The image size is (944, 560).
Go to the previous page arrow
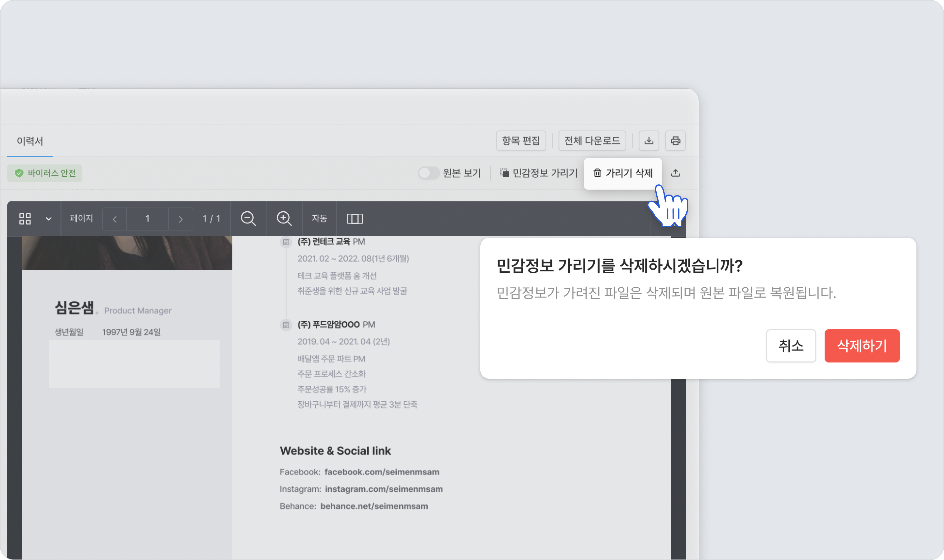point(114,219)
